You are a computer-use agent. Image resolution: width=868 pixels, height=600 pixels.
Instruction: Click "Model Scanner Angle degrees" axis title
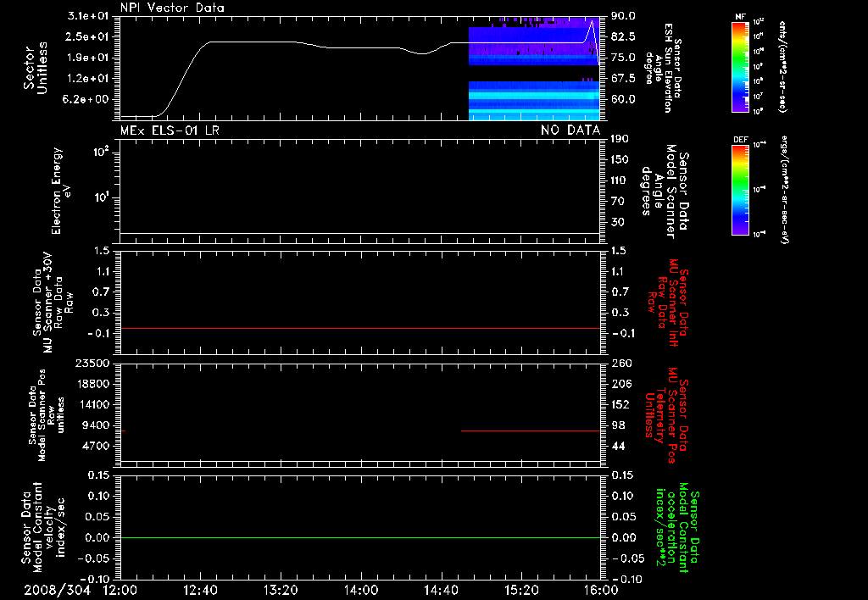(x=665, y=191)
